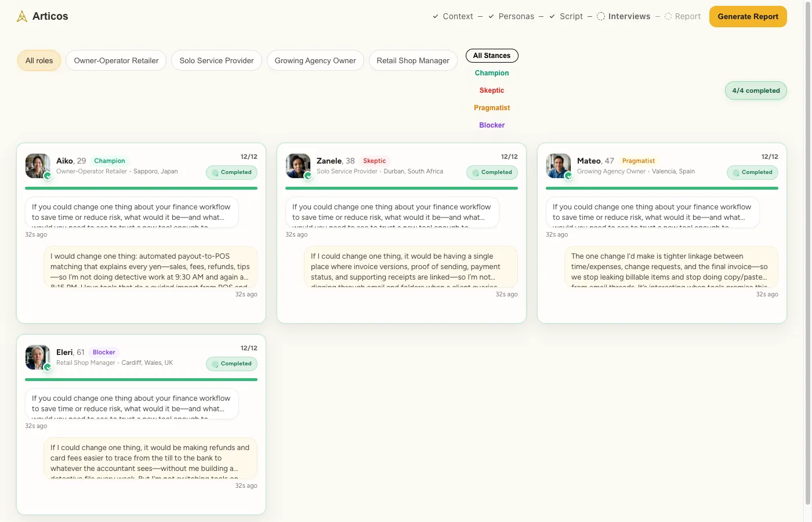Click Aiko's interview progress bar

[x=141, y=188]
